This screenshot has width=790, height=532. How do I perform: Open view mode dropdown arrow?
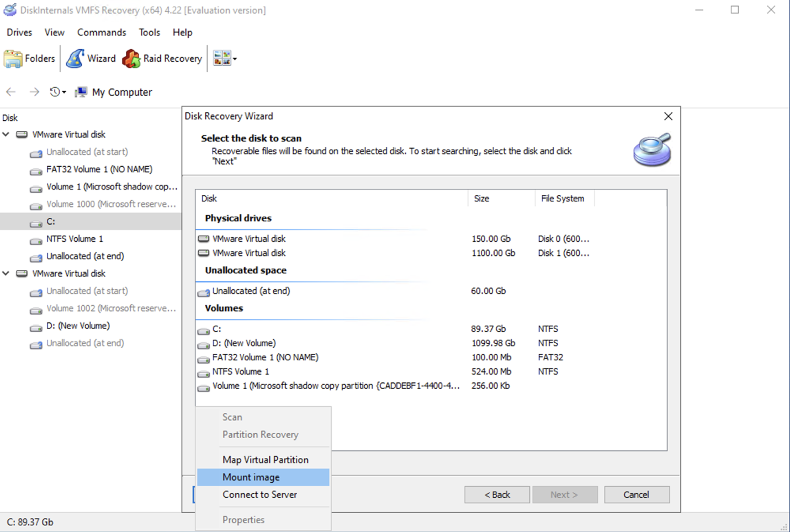pyautogui.click(x=235, y=58)
